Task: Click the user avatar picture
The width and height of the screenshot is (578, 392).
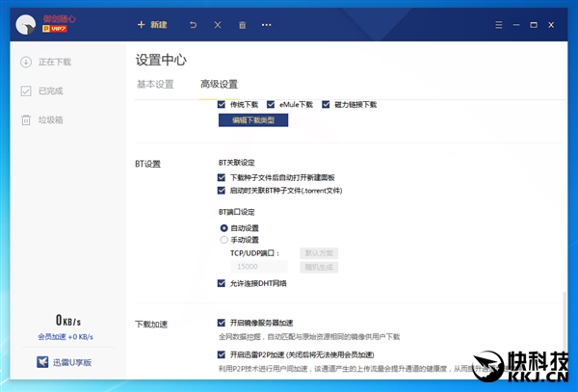Action: [26, 25]
